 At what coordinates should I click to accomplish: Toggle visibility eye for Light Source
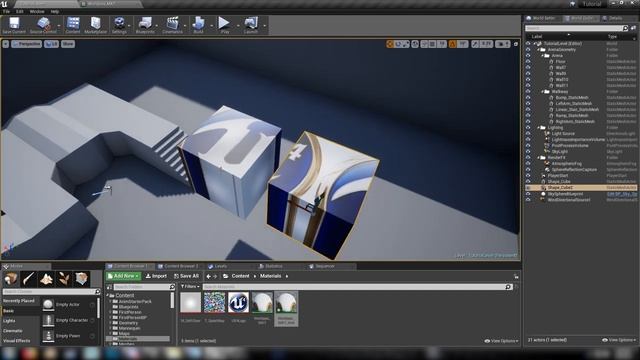click(x=528, y=133)
